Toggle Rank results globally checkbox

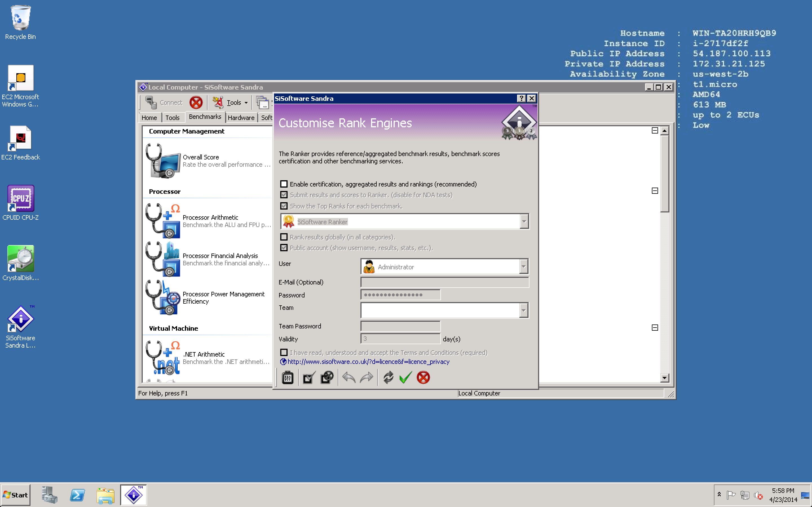pos(284,237)
